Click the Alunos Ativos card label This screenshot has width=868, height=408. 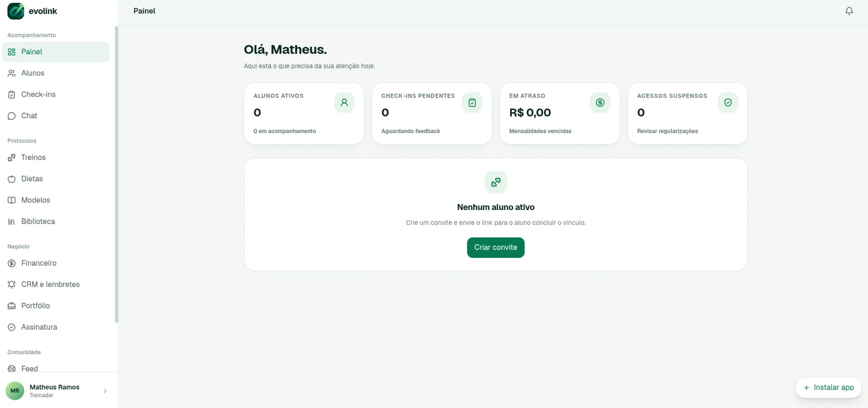click(x=278, y=96)
